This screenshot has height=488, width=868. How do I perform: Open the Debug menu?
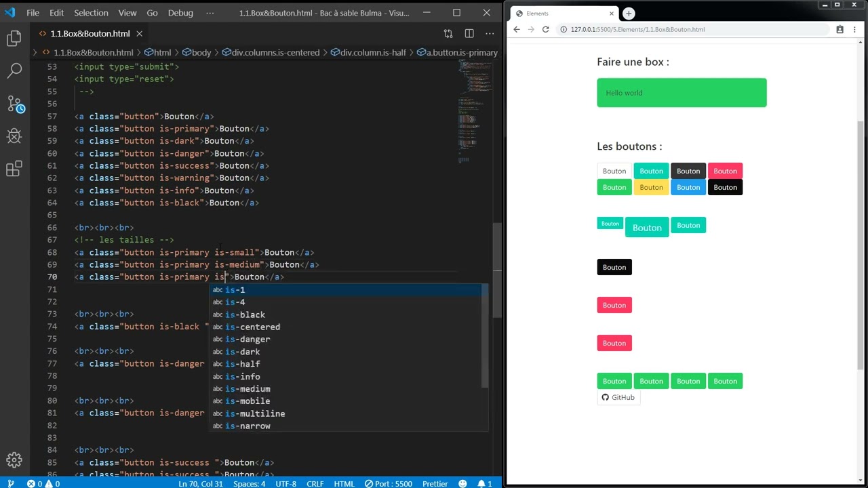(180, 13)
